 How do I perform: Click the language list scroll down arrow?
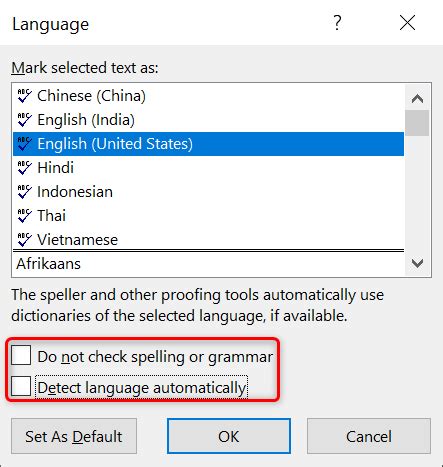tap(417, 263)
